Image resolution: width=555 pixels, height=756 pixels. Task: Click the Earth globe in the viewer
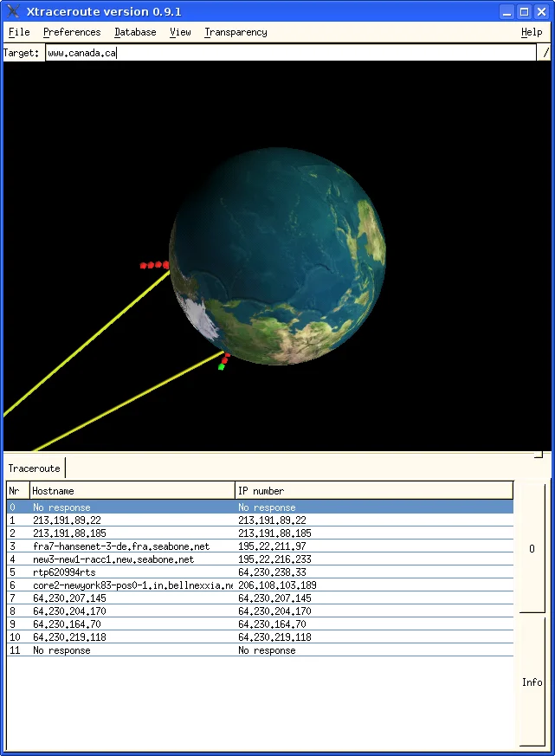tap(278, 256)
